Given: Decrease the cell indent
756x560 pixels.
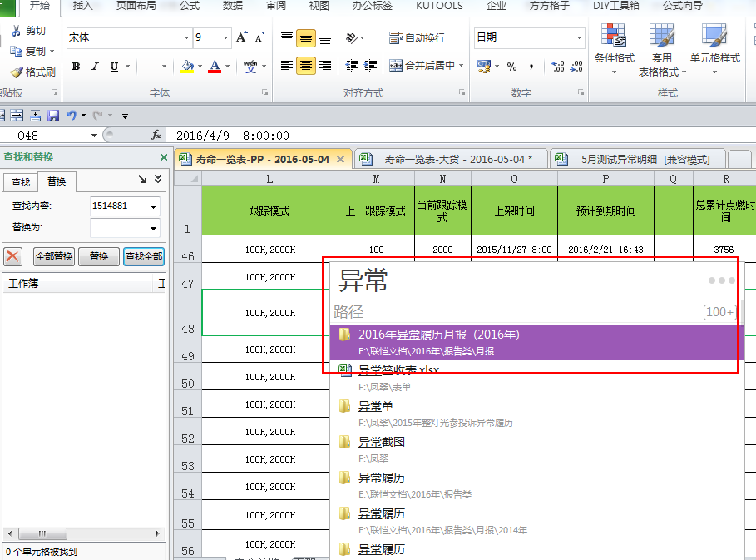Looking at the screenshot, I should (352, 66).
